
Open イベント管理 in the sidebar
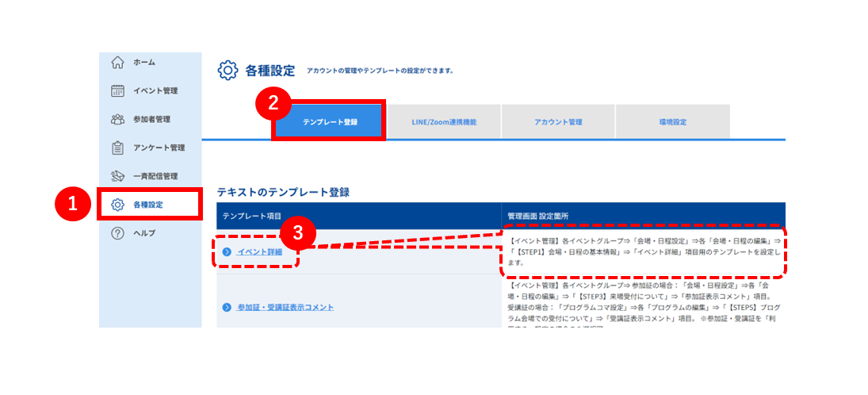tap(155, 91)
